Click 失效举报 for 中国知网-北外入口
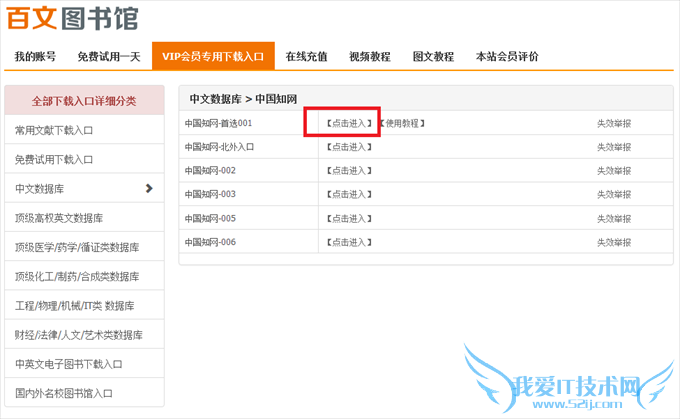Viewport: 680px width, 419px height. 614,147
